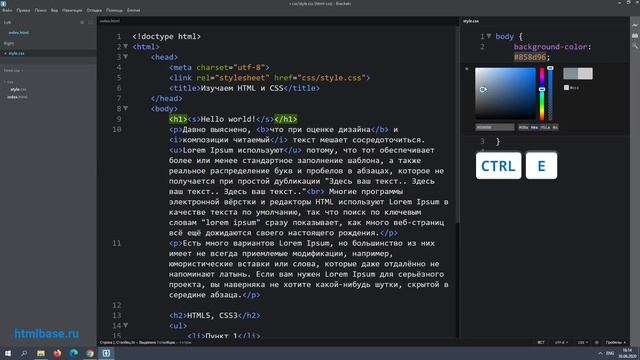Show hidden system tray icons
The height and width of the screenshot is (360, 640).
click(x=600, y=353)
